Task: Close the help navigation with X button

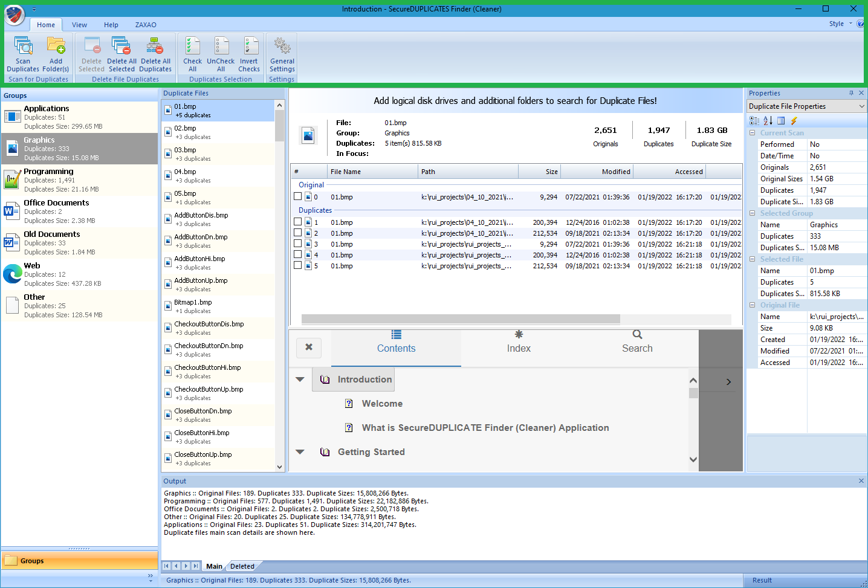Action: pyautogui.click(x=309, y=347)
